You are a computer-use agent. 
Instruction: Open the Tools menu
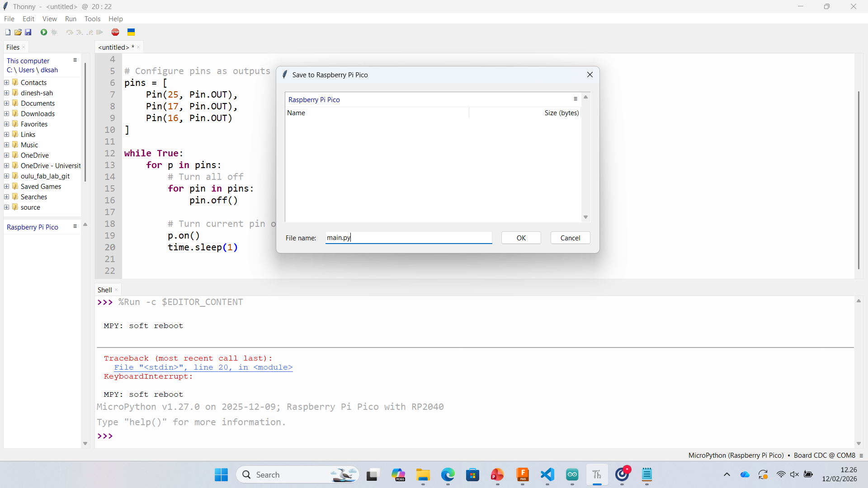[92, 19]
